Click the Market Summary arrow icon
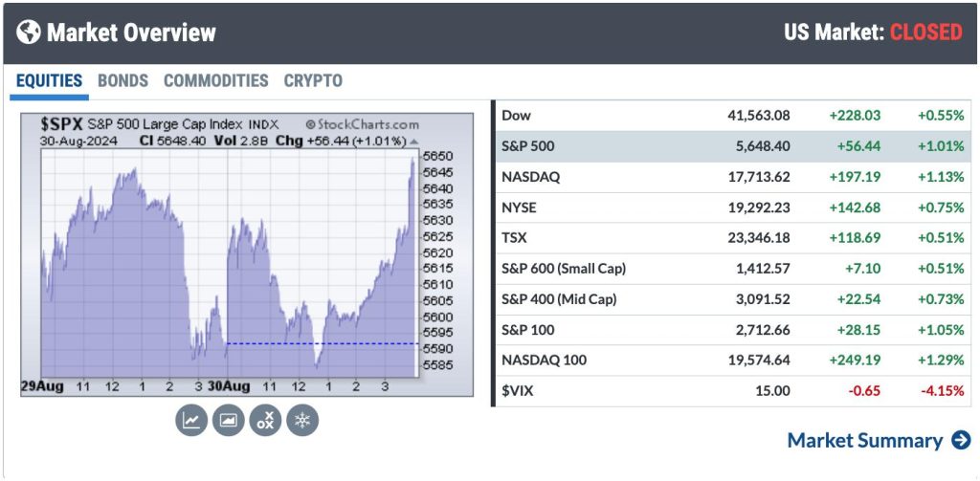Screen dimensions: 980x481 pos(961,441)
